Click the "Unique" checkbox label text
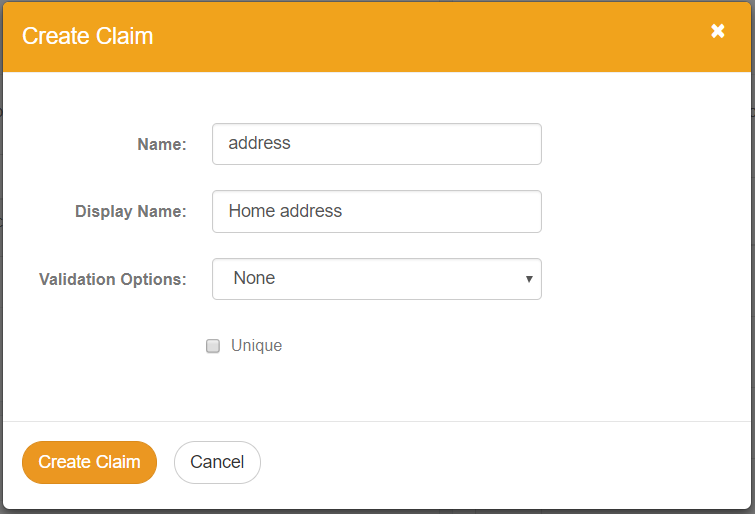The image size is (755, 514). 256,346
